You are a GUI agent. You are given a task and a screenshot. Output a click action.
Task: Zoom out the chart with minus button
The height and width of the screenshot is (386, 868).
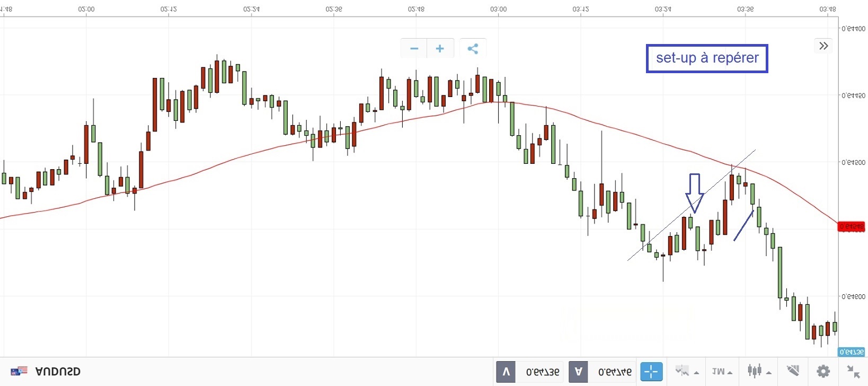tap(414, 49)
